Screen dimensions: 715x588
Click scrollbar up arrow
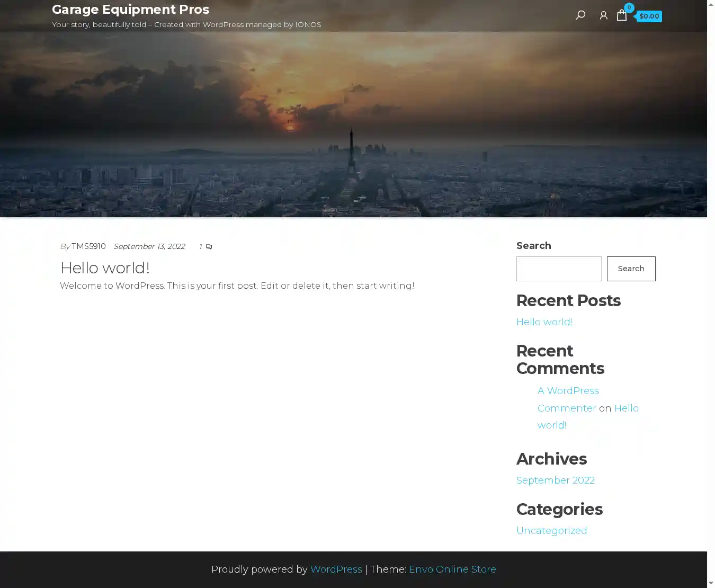[711, 5]
